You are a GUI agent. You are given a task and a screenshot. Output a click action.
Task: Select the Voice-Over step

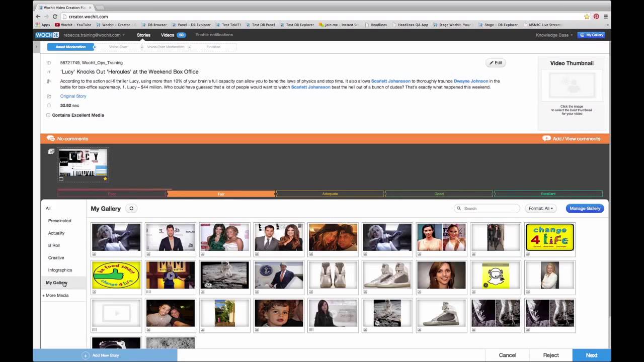point(118,47)
